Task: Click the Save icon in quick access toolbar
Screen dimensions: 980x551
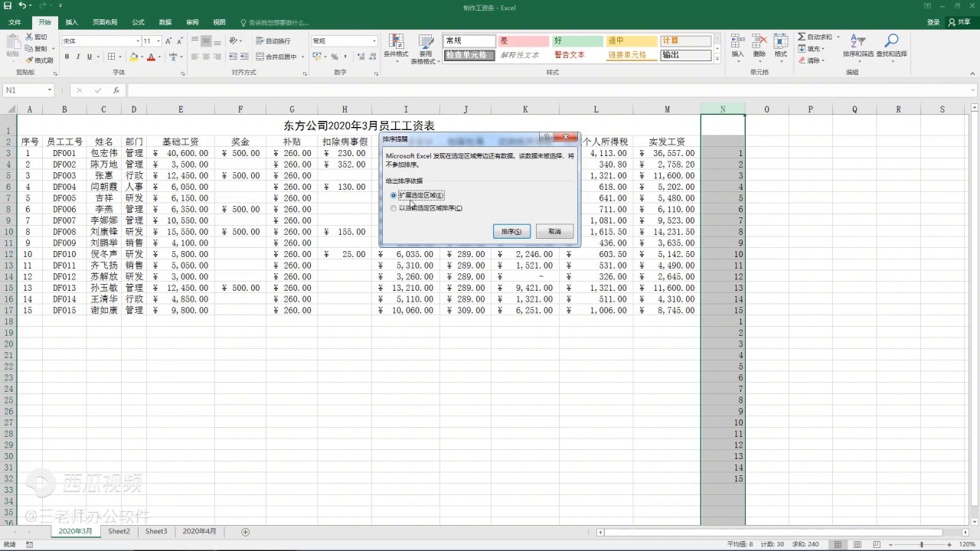Action: coord(8,7)
